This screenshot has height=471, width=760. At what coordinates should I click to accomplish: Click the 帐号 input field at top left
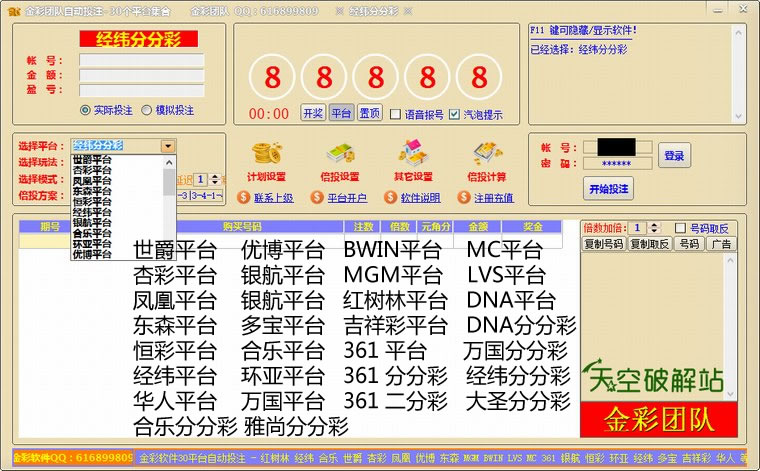pyautogui.click(x=141, y=60)
